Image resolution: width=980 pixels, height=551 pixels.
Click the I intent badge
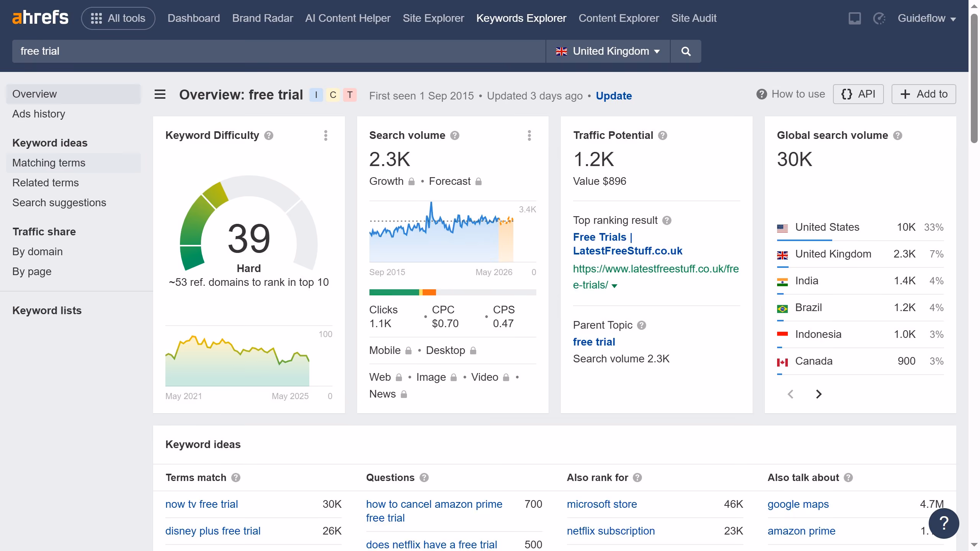click(x=316, y=95)
